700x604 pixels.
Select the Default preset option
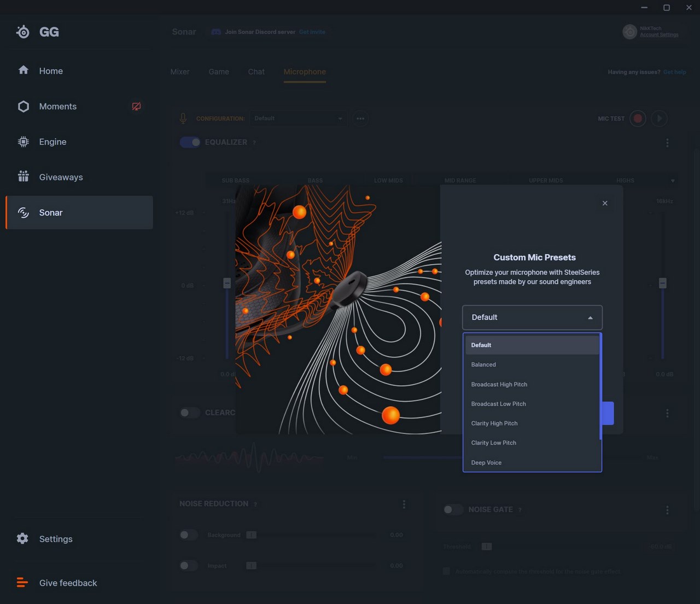532,345
